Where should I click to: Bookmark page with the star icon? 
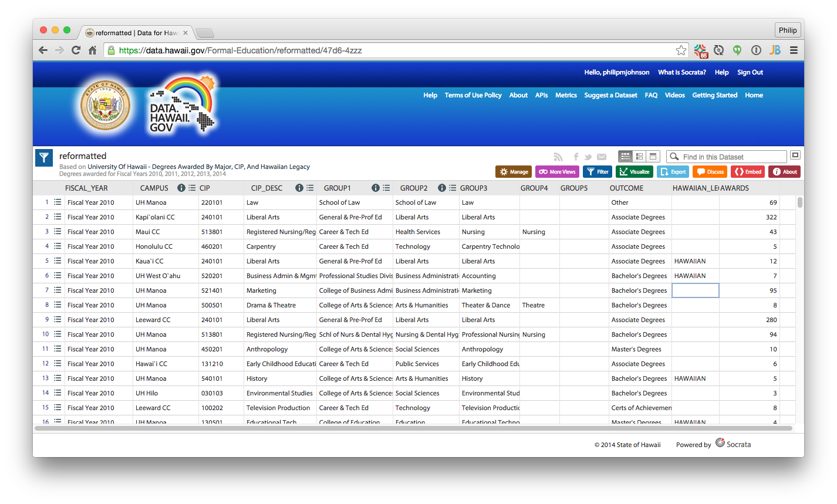(681, 50)
